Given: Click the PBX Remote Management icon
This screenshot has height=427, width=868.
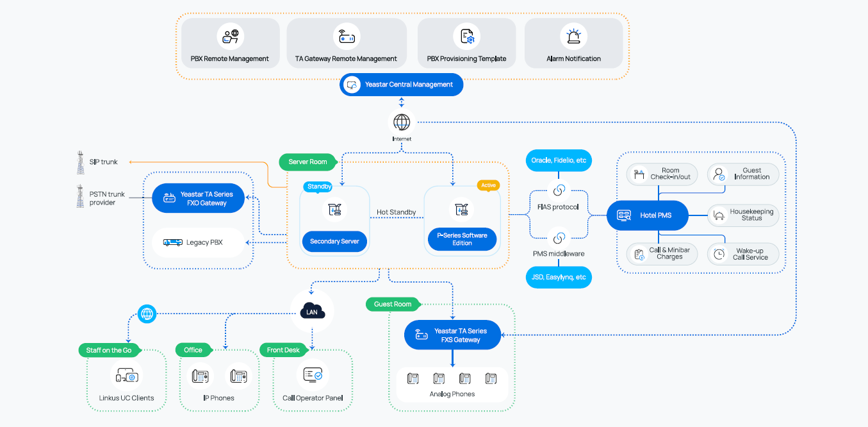Looking at the screenshot, I should (x=230, y=36).
